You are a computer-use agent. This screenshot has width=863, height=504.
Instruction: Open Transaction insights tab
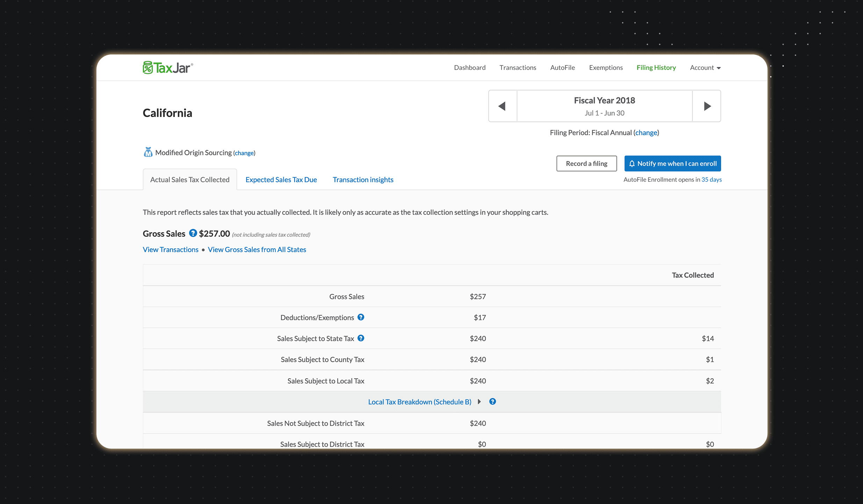pyautogui.click(x=363, y=180)
